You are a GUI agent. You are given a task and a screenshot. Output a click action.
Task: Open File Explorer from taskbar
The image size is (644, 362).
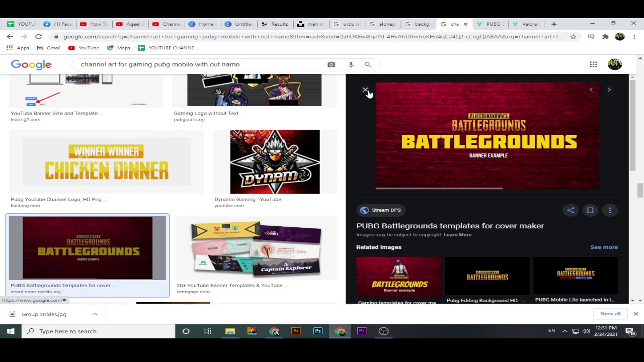230,331
